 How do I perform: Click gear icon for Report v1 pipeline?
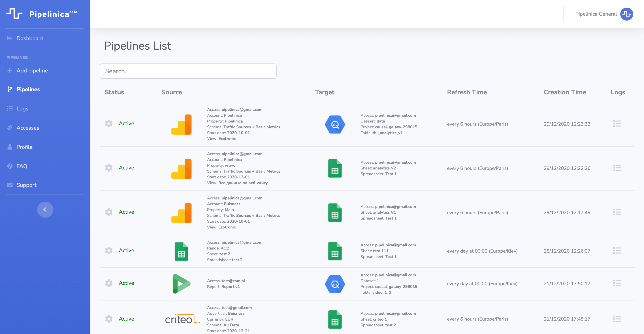click(x=109, y=283)
